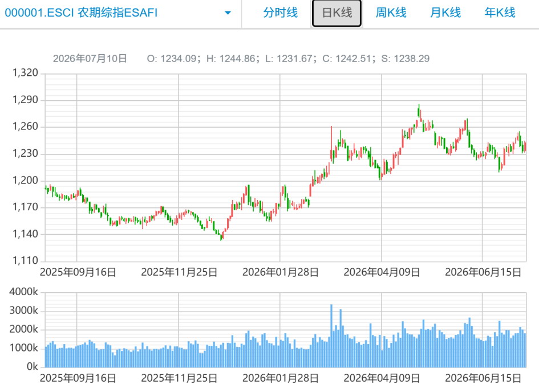Click 2026年06月15日 under the candlestick chart

pos(483,272)
